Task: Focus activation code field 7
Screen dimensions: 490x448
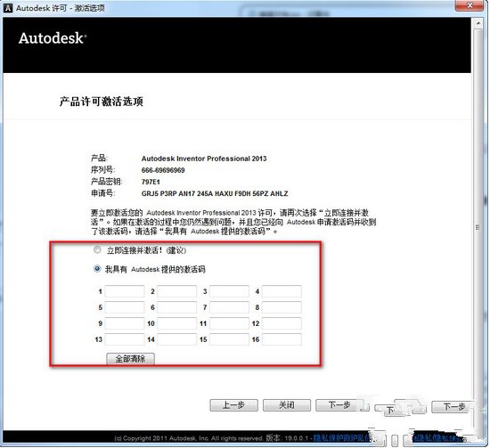Action: point(229,307)
